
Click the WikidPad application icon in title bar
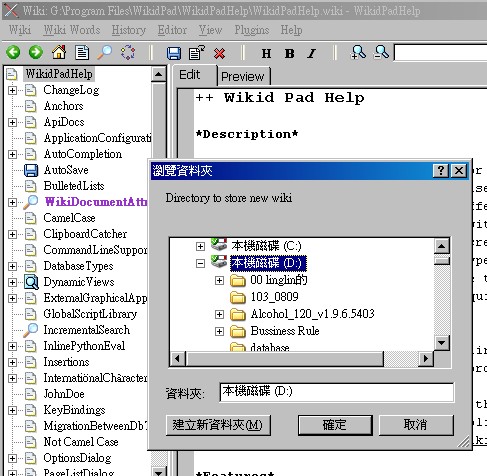click(11, 11)
